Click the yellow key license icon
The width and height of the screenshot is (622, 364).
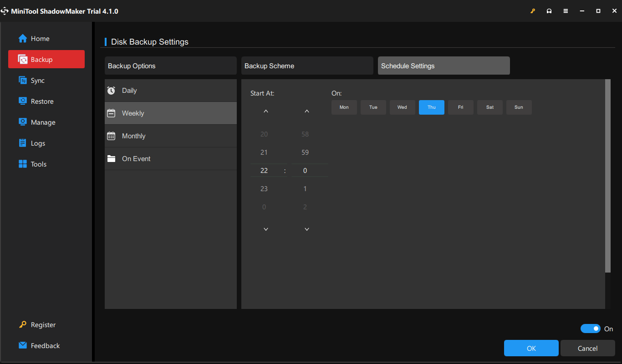coord(533,10)
